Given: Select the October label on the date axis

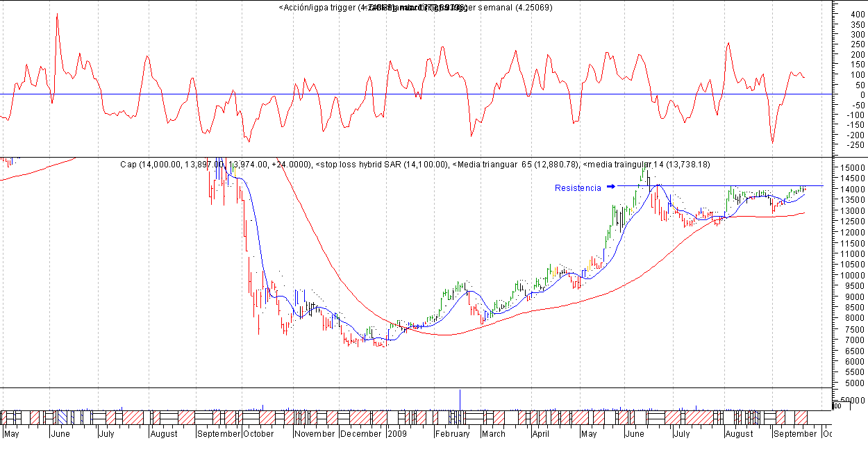Looking at the screenshot, I should tap(258, 434).
